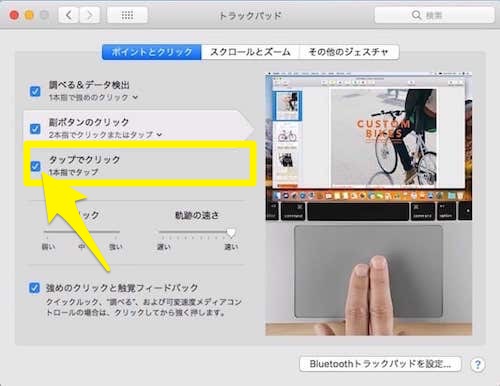Switch to スクロールとズーム tab
Screen dimensions: 500x386
(250, 52)
